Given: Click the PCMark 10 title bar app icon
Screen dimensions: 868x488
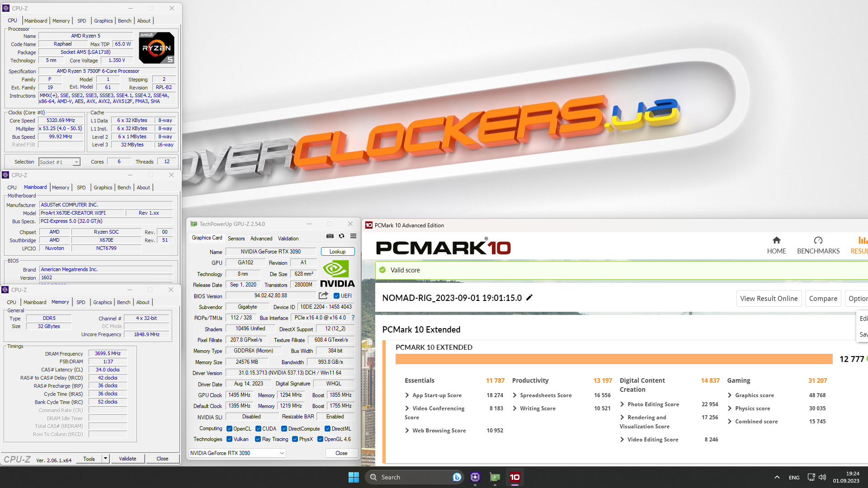Looking at the screenshot, I should click(369, 225).
